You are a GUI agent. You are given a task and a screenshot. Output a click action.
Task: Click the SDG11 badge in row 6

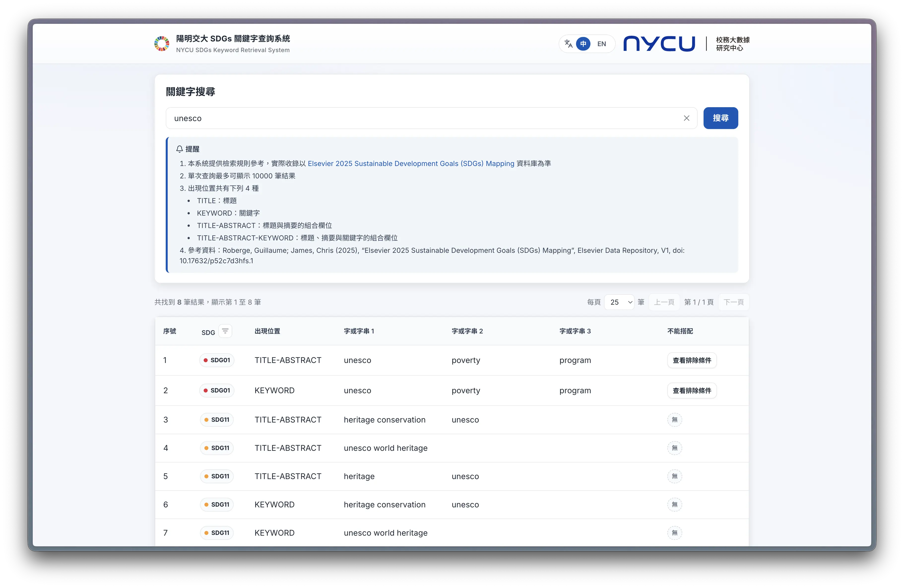(217, 505)
